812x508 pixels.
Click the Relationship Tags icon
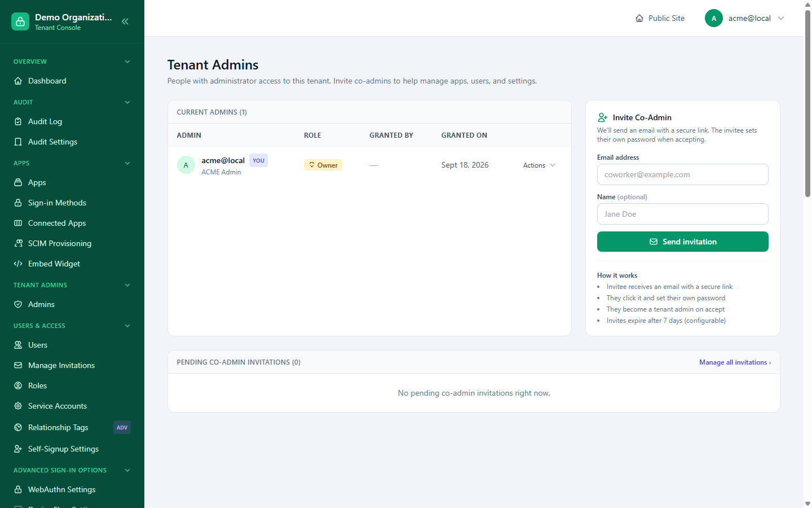18,427
